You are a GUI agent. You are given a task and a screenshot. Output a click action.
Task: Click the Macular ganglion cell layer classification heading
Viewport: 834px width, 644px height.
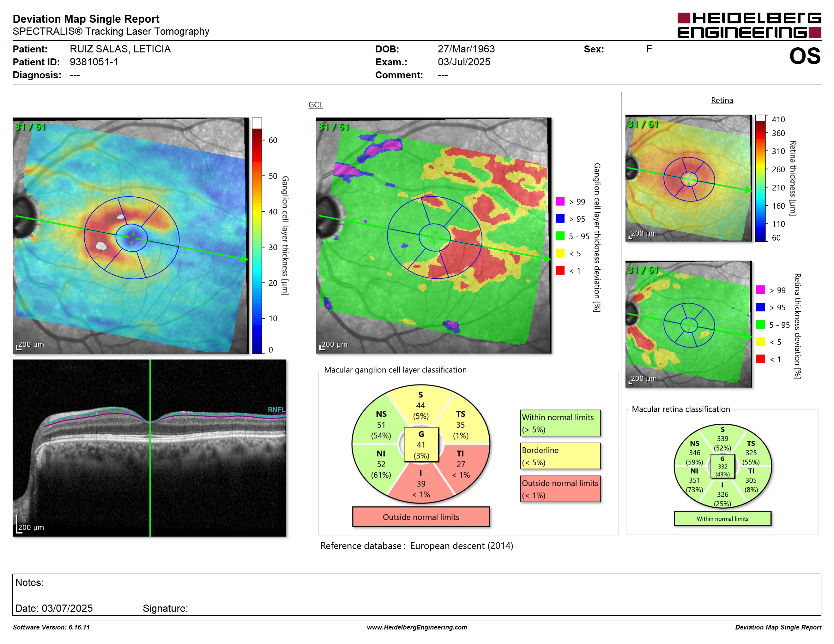pos(395,370)
